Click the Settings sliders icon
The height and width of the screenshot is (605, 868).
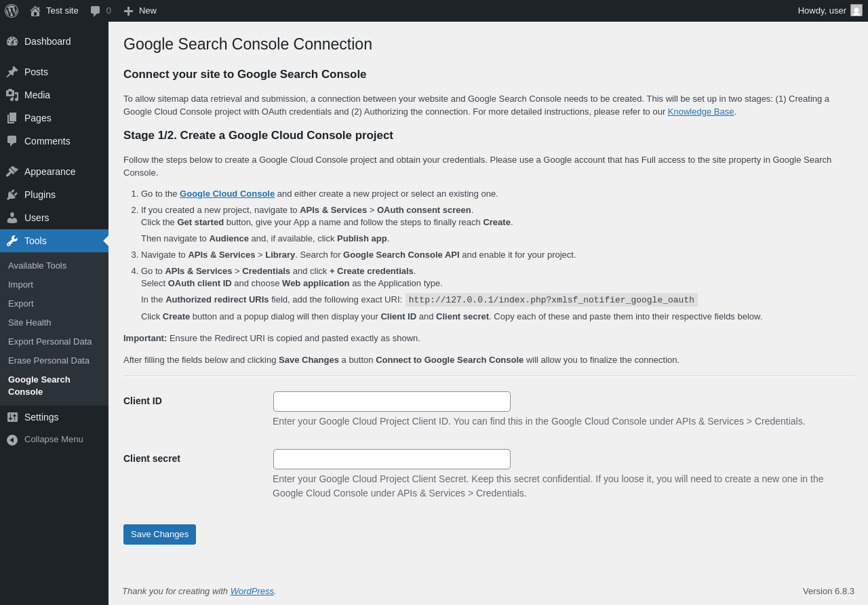[12, 417]
